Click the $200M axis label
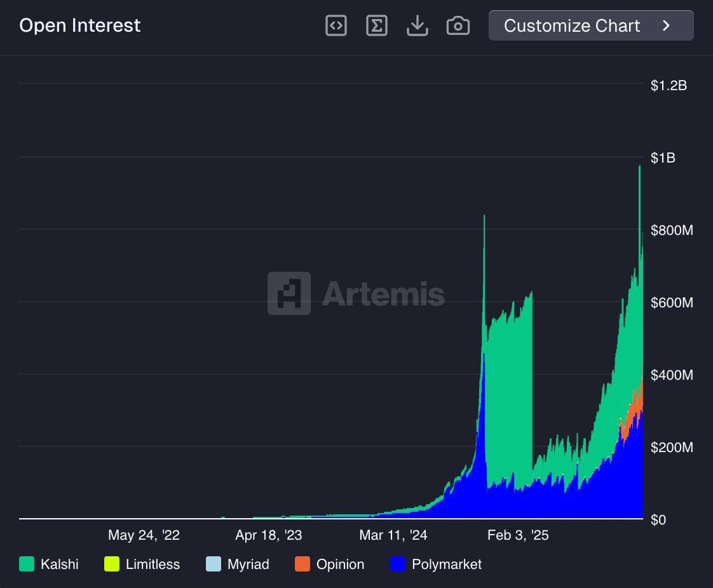This screenshot has width=713, height=588. point(672,447)
